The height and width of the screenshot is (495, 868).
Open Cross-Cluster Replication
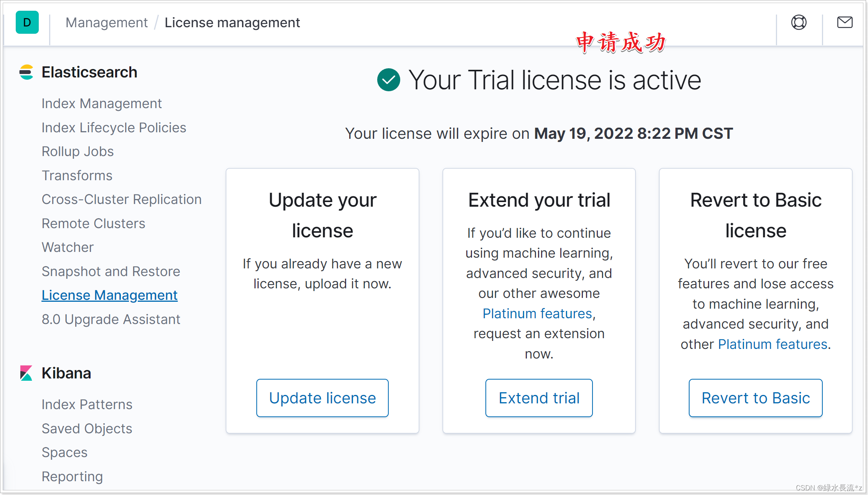pyautogui.click(x=121, y=199)
